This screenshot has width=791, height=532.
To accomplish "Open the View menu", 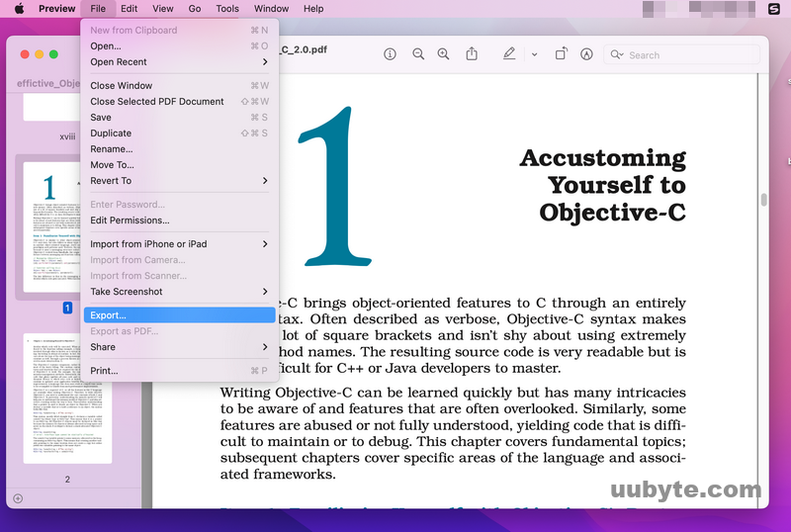I will click(163, 9).
